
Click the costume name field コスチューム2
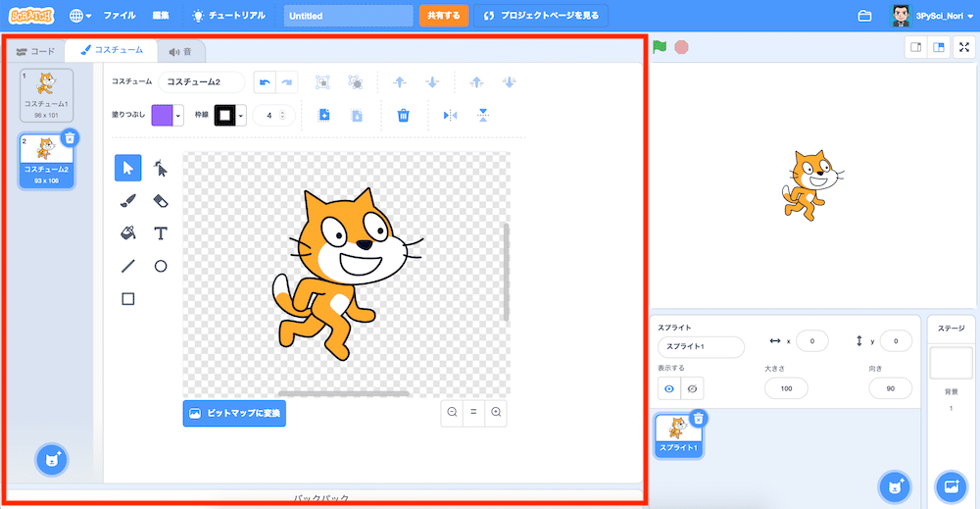[x=201, y=82]
